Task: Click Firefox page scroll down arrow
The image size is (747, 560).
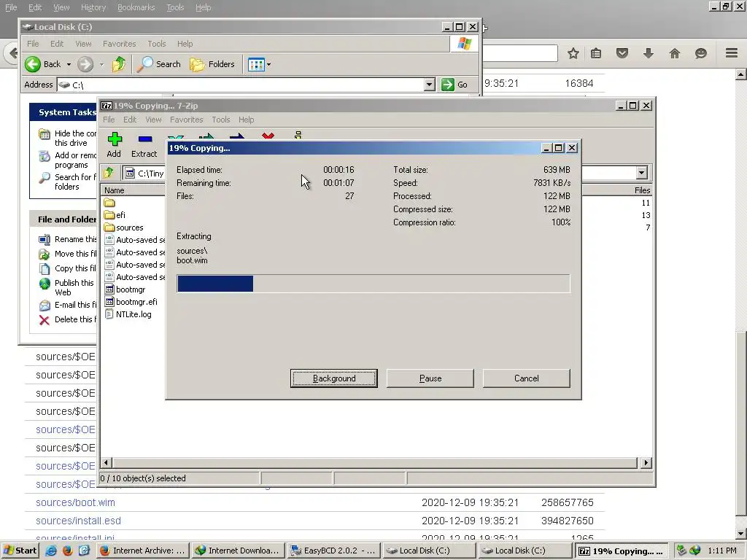Action: pyautogui.click(x=741, y=533)
